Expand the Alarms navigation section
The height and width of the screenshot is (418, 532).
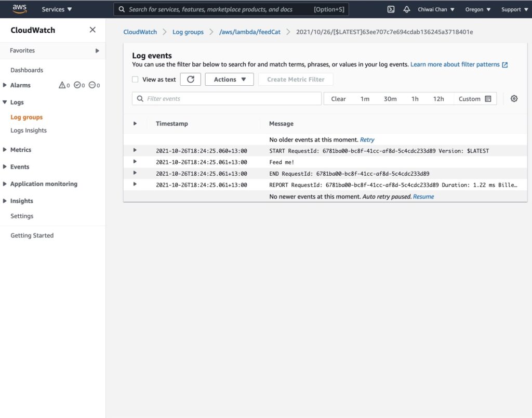(x=5, y=85)
